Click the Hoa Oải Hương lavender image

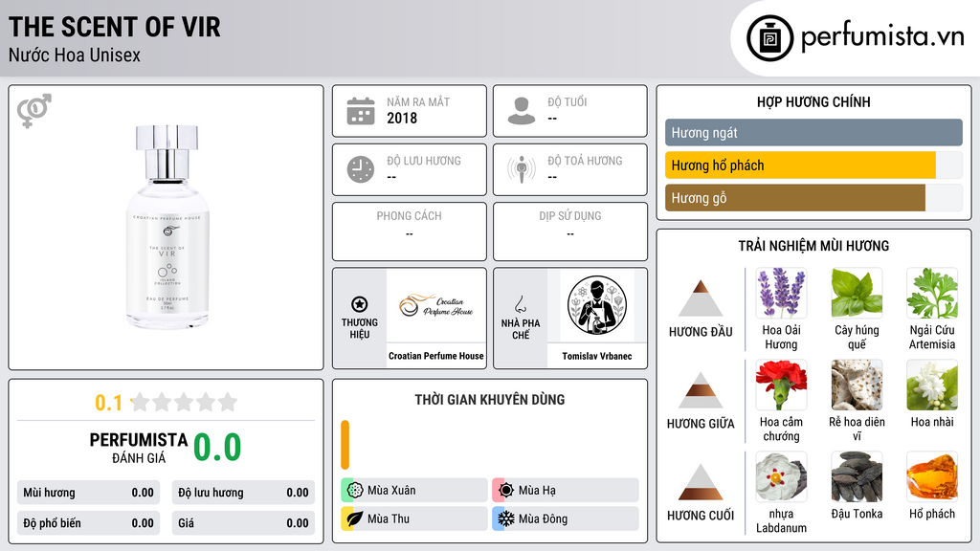781,293
